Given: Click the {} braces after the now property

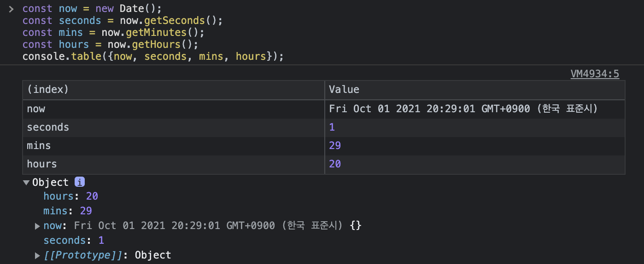Looking at the screenshot, I should tap(356, 226).
